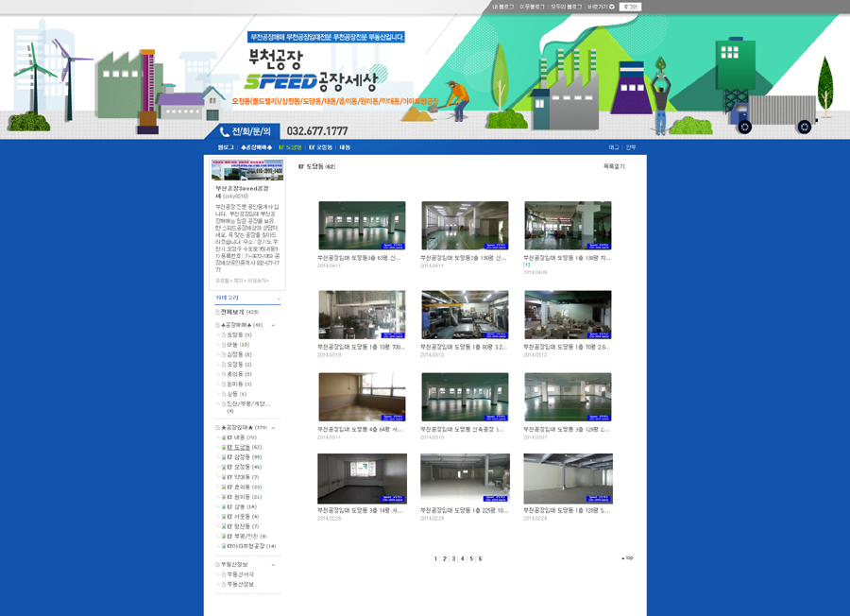Open thumbnail of post dated 2014.03.11

point(362,397)
